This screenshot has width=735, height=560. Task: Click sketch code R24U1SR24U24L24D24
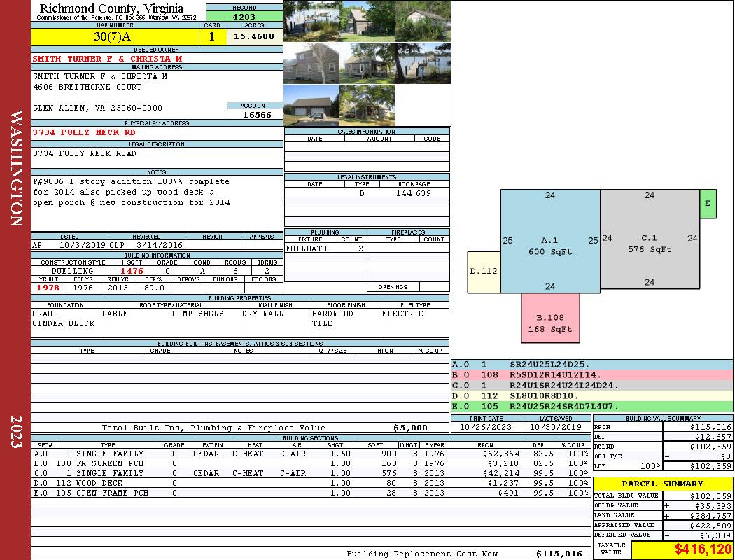coord(564,386)
